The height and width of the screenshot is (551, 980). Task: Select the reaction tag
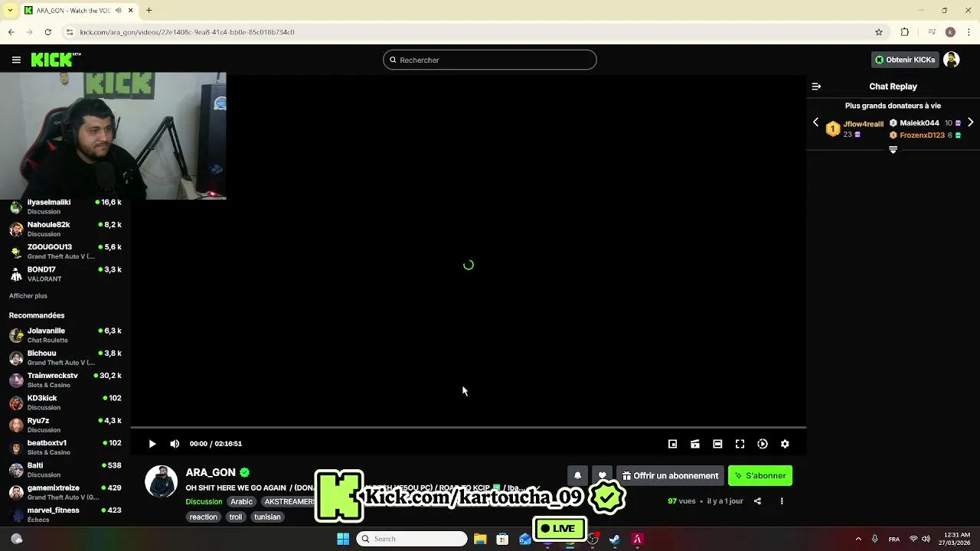coord(203,517)
